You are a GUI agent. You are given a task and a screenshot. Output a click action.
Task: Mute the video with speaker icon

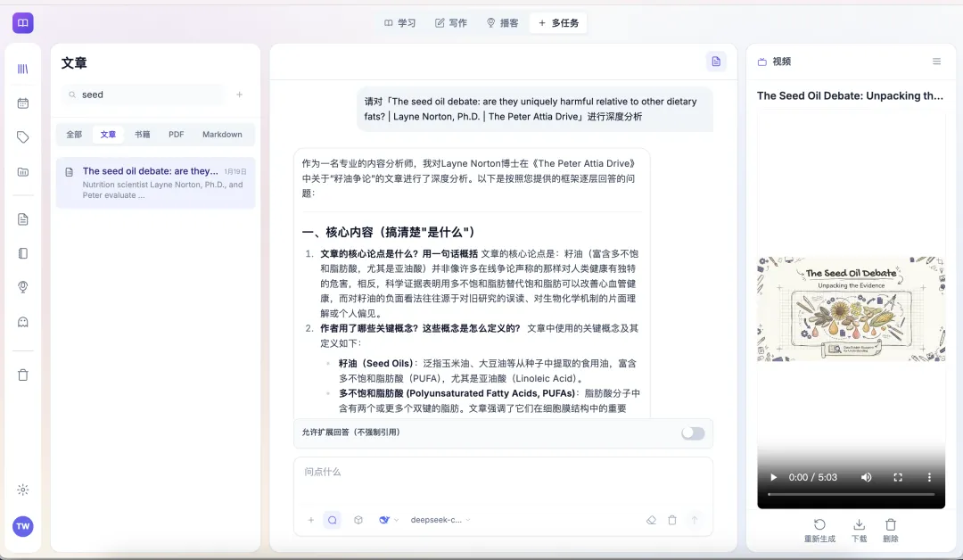866,477
